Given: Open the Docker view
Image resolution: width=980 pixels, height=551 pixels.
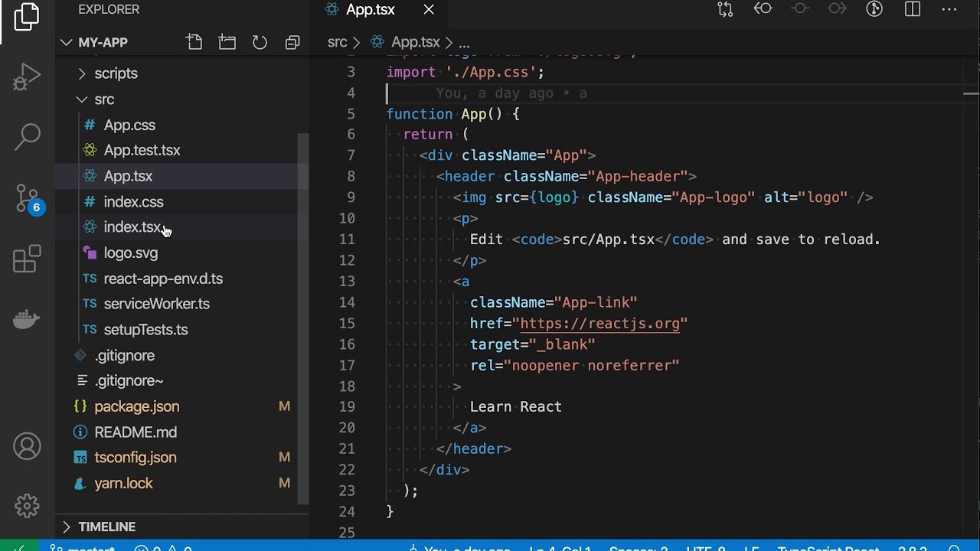Looking at the screenshot, I should 27,318.
